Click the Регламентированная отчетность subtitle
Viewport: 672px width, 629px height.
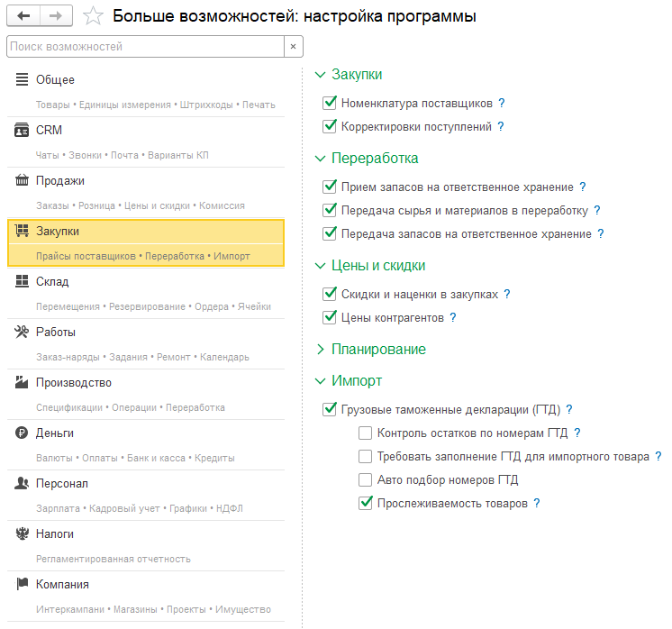click(114, 559)
